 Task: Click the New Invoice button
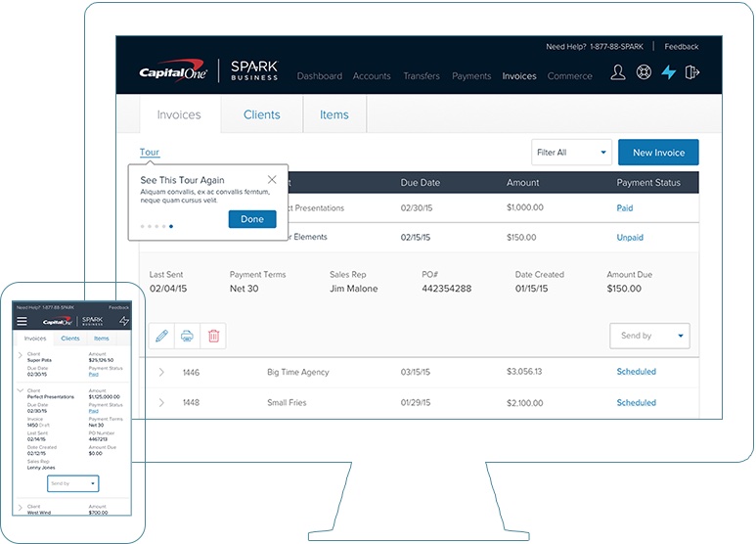658,153
